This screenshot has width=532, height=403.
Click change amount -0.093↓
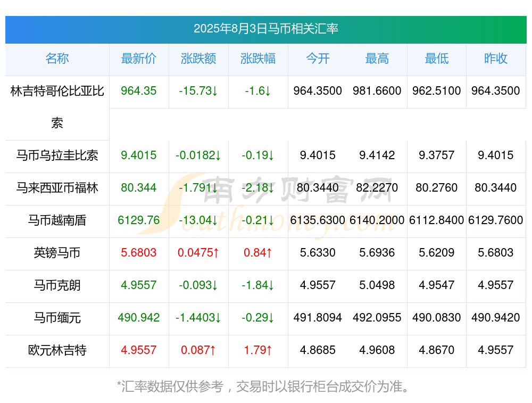[198, 285]
